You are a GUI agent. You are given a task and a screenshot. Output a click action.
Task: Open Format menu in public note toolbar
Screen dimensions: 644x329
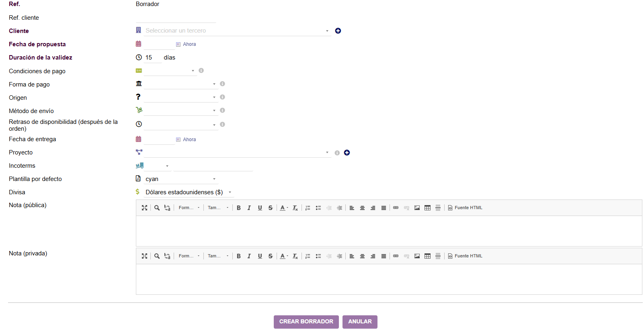point(189,208)
